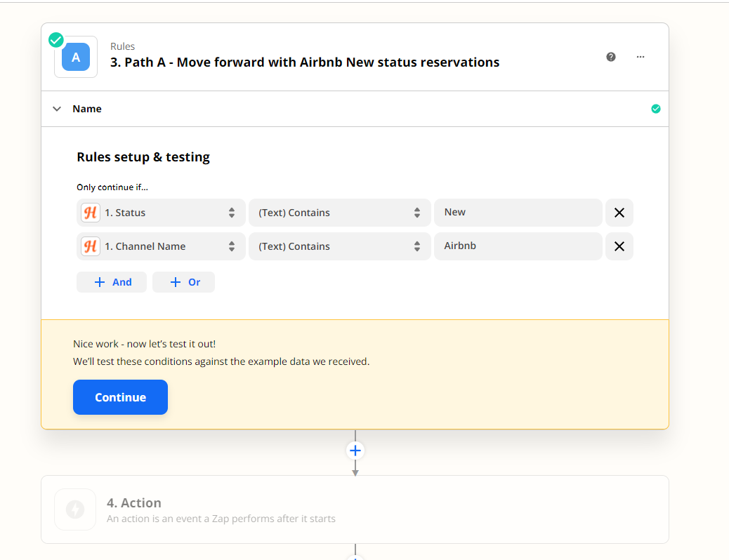The width and height of the screenshot is (729, 560).
Task: Click the Hostaway icon in Status row
Action: (x=91, y=213)
